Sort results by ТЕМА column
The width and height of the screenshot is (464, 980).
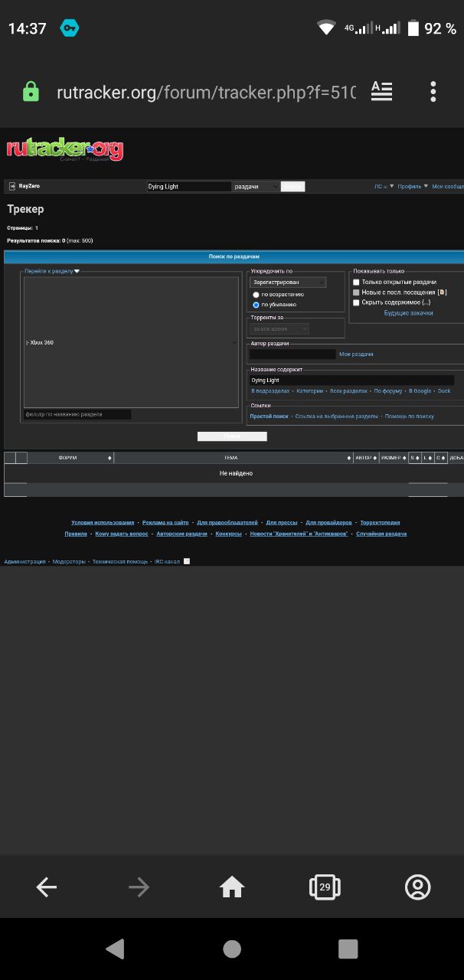[233, 458]
